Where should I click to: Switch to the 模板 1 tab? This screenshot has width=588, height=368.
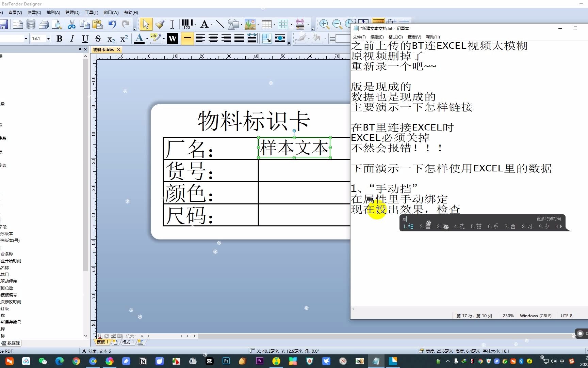point(102,342)
